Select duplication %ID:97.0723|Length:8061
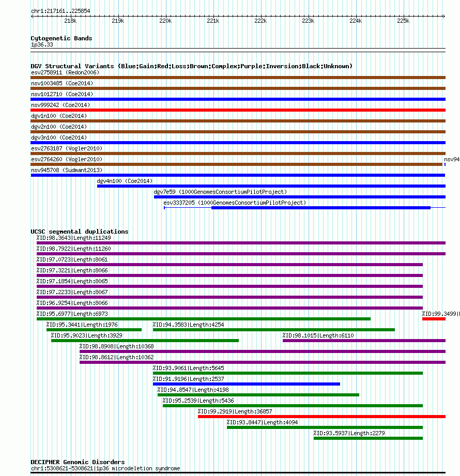Viewport: 460px width, 476px height. click(x=72, y=259)
